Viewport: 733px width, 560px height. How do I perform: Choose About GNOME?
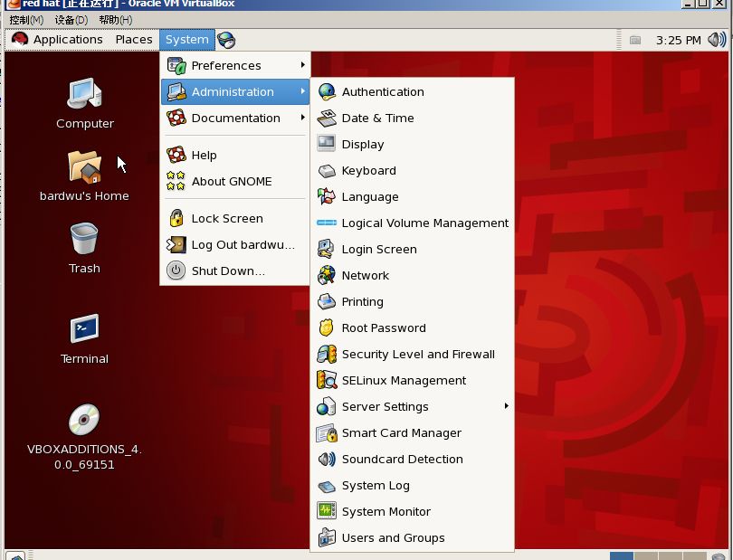point(235,181)
